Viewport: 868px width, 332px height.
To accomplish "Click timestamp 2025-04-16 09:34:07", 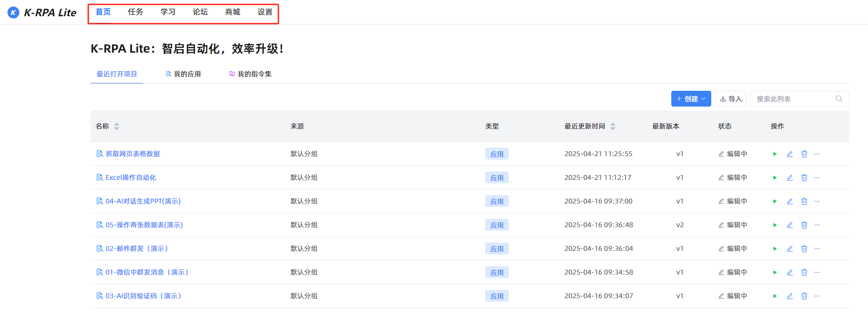I will 598,296.
